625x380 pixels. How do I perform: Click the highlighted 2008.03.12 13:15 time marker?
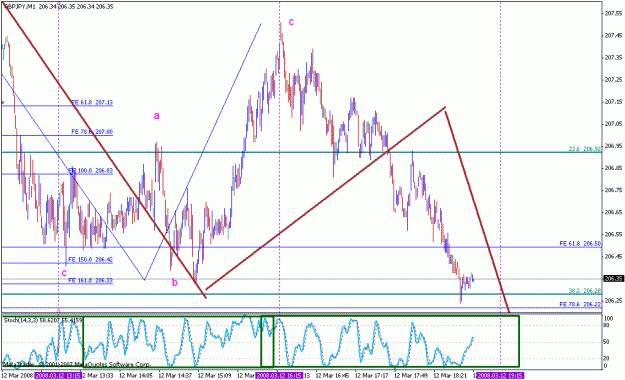click(x=58, y=376)
